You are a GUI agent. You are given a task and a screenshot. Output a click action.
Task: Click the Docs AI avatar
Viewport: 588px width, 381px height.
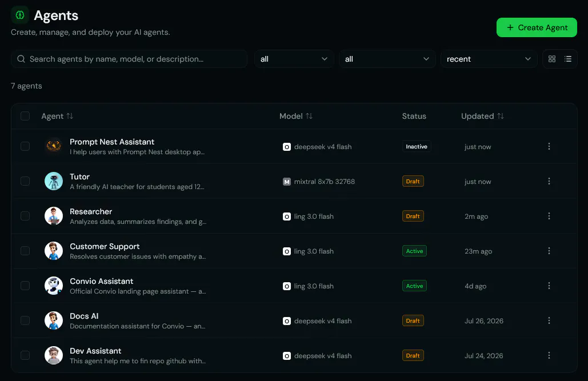tap(54, 320)
